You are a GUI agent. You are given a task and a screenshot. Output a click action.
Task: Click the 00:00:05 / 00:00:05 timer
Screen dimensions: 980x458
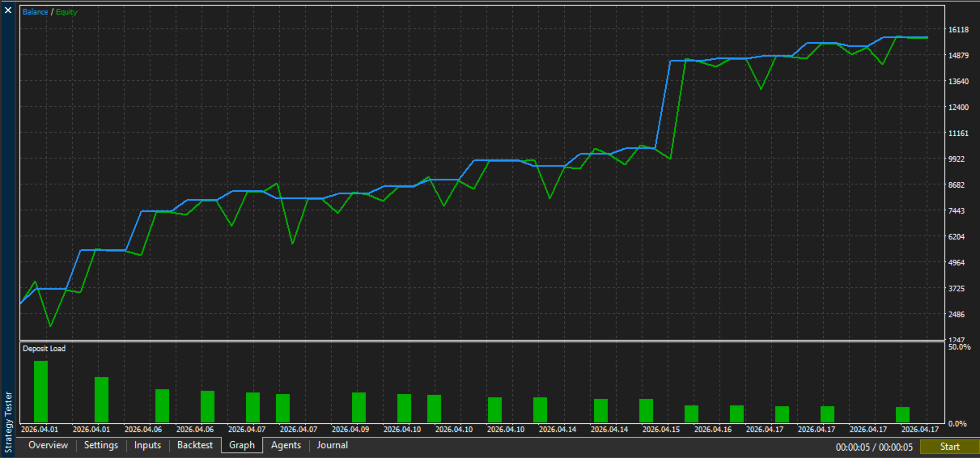(874, 447)
